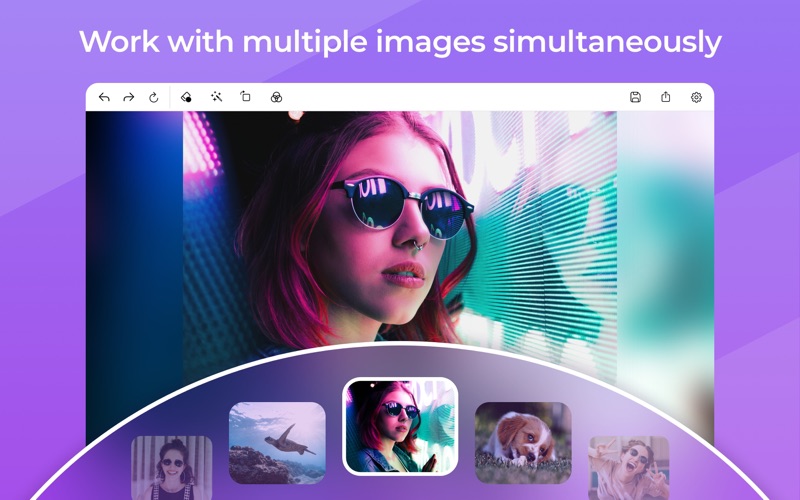Open the color filters tool
The image size is (800, 500).
(276, 97)
